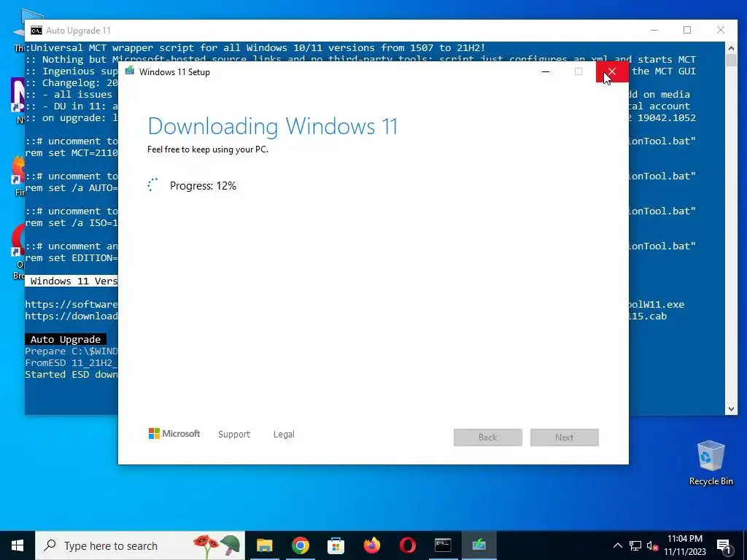
Task: Switch to Windows 11 Setup taskbar item
Action: pos(479,545)
